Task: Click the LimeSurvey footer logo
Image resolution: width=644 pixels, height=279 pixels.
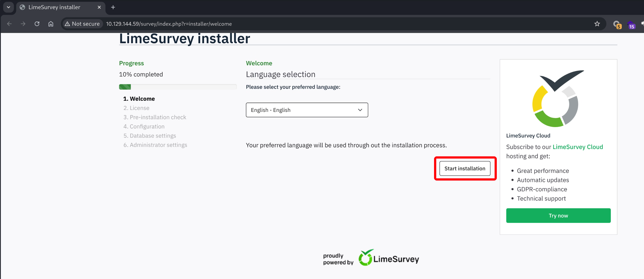Action: click(388, 258)
